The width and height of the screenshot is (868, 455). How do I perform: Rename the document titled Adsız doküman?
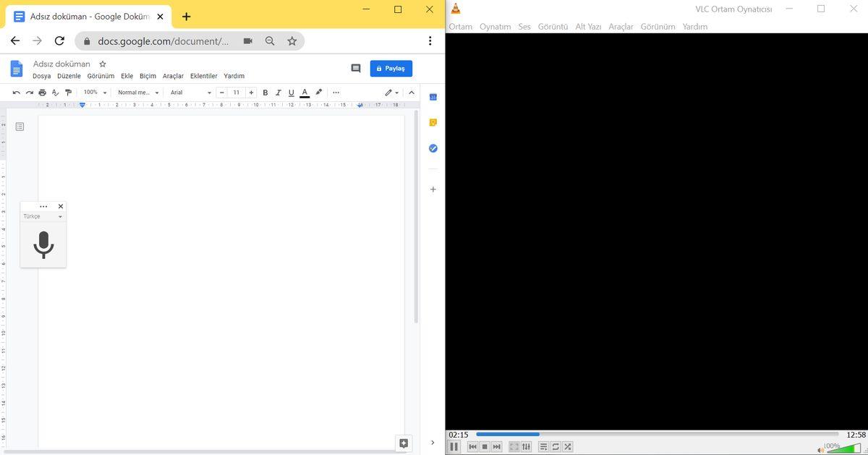point(61,64)
